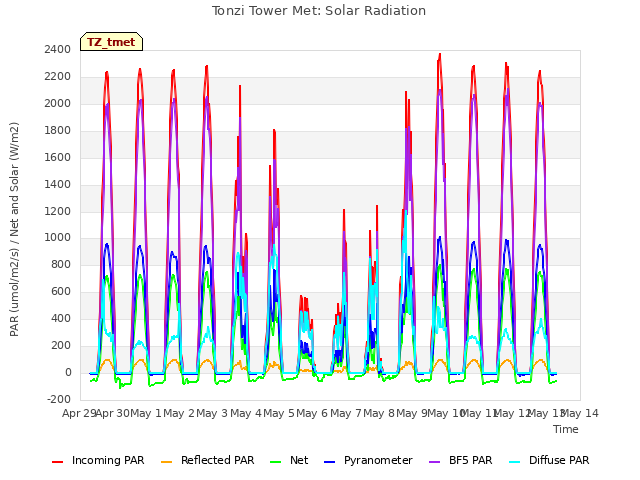Select the Pyranometer legend label
The image size is (640, 480).
[x=378, y=460]
